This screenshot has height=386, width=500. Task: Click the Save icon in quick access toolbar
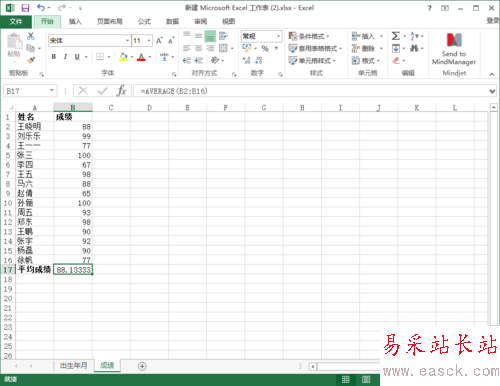pos(25,8)
